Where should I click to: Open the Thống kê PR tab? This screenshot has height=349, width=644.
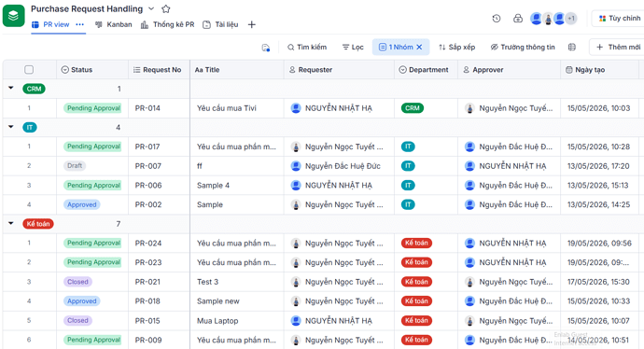click(168, 24)
